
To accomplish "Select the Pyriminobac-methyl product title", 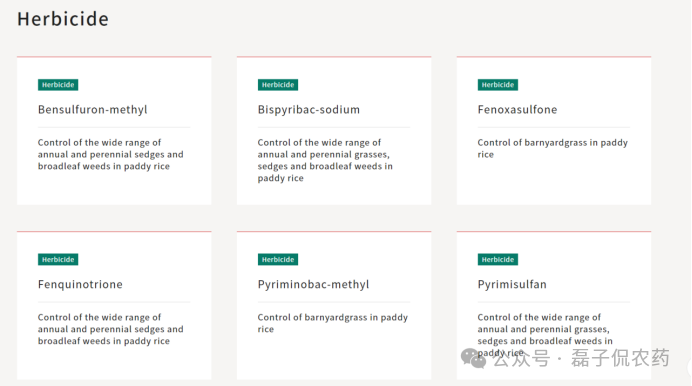I will point(313,285).
